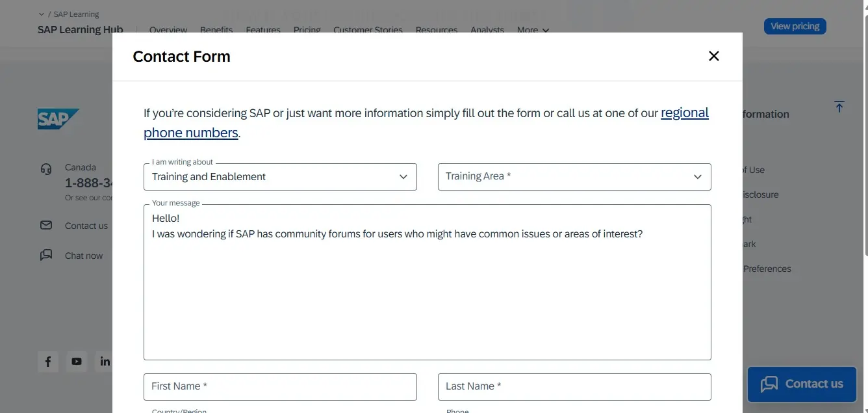Viewport: 868px width, 413px height.
Task: Click the Chat now speech bubble icon
Action: 46,255
